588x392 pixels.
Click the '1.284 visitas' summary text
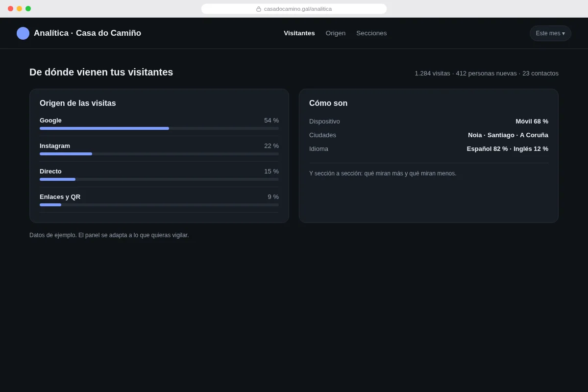coord(432,73)
